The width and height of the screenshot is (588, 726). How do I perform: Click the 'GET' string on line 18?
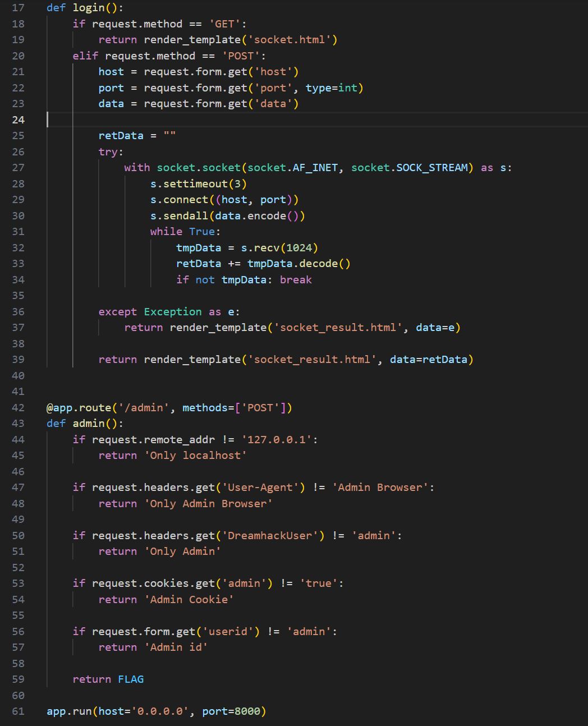[224, 24]
